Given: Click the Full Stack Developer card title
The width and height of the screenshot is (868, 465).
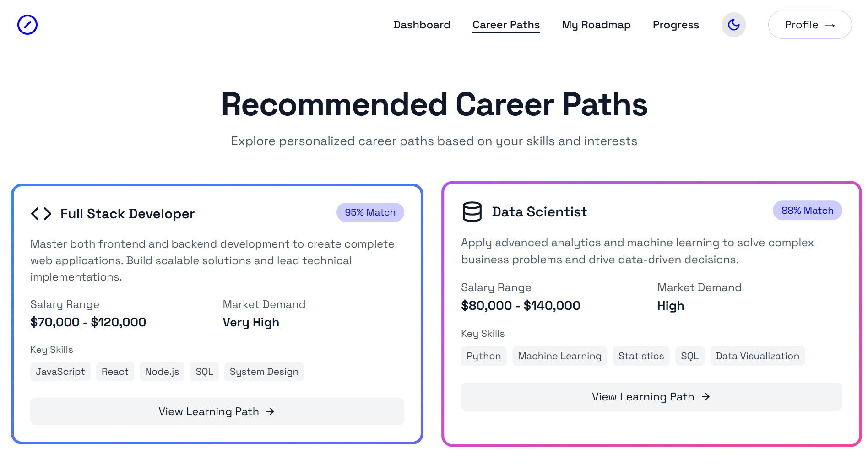Looking at the screenshot, I should tap(127, 214).
